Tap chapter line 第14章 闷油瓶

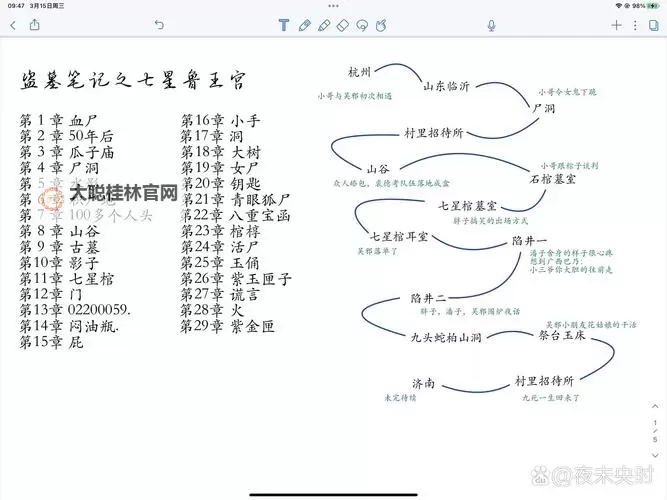point(69,326)
